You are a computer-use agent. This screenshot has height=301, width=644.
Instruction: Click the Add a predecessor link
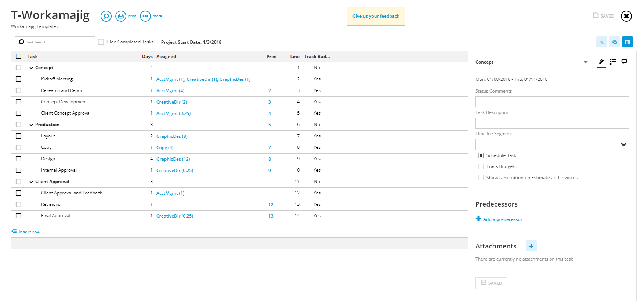click(x=503, y=219)
